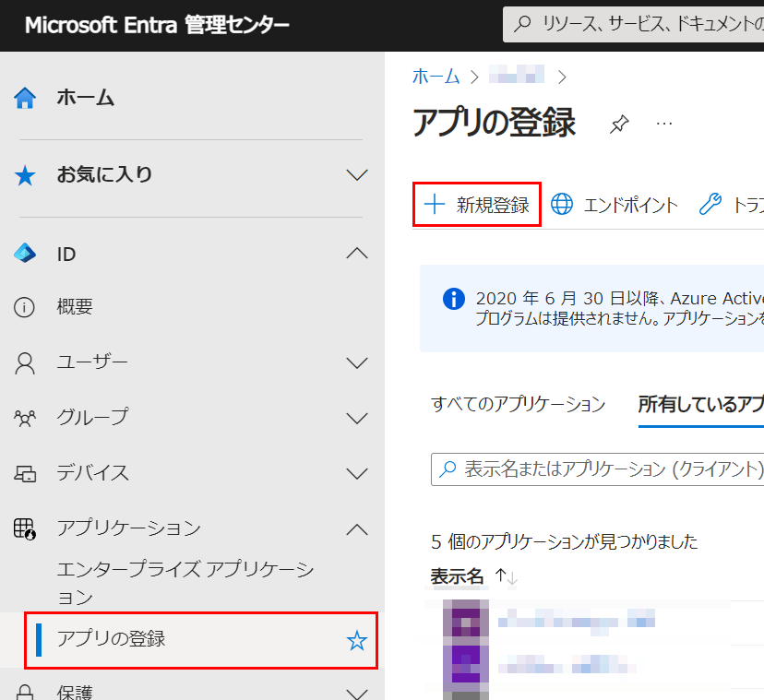The image size is (764, 700).
Task: Open the ホーム sidebar item
Action: (86, 98)
